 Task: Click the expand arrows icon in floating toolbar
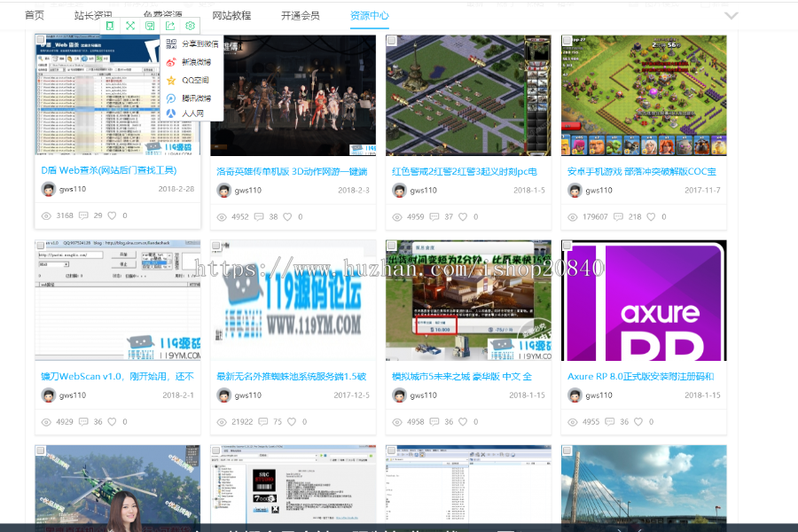coord(130,26)
